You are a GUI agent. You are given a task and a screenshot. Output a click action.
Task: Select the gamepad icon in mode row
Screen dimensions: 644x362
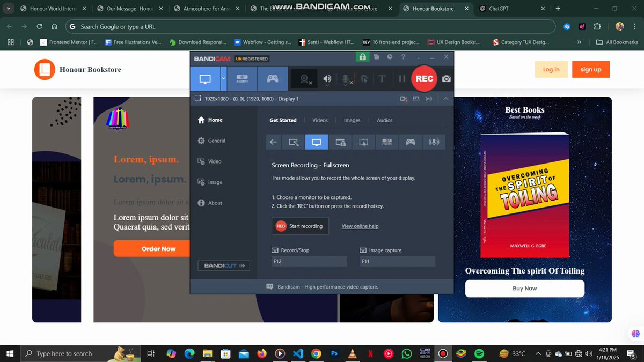click(411, 142)
